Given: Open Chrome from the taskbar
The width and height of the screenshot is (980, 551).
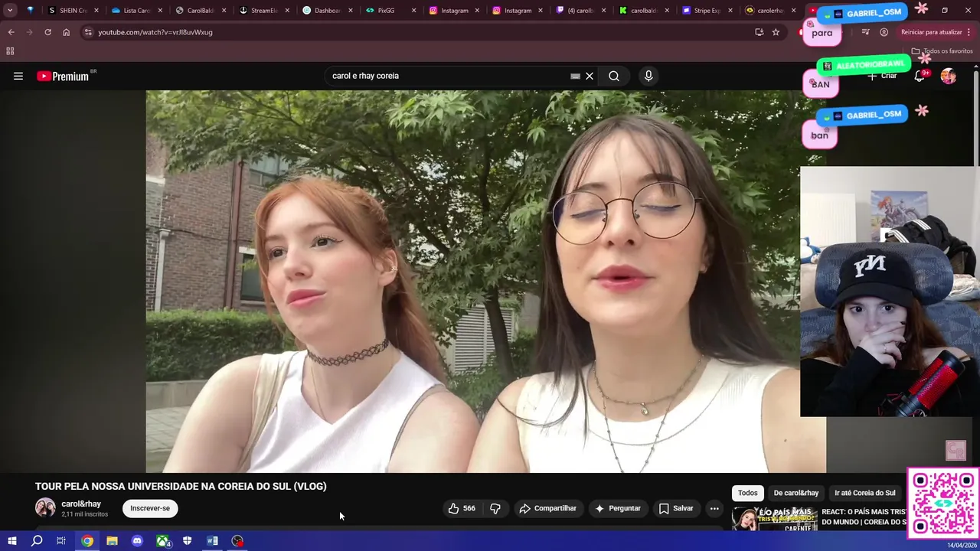Looking at the screenshot, I should coord(87,541).
